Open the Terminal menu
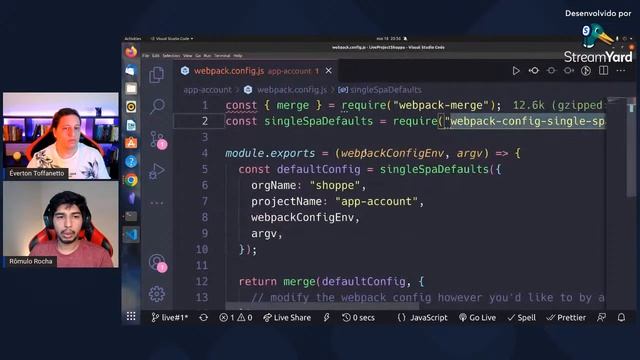The image size is (640, 360). point(222,56)
